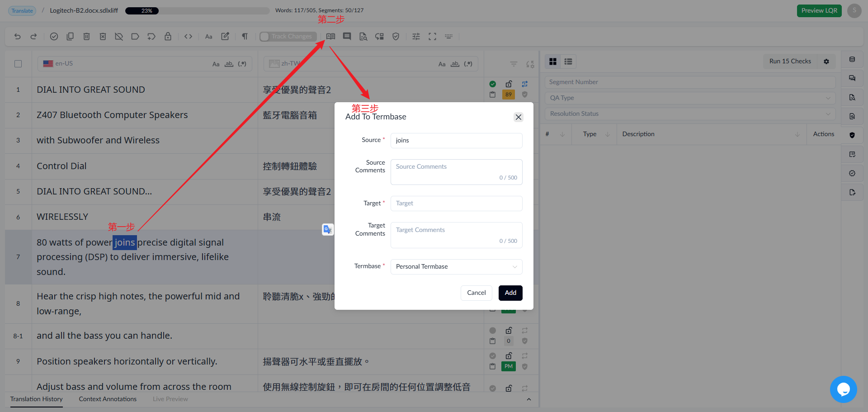
Task: Check the select-all segments checkbox
Action: coord(18,64)
